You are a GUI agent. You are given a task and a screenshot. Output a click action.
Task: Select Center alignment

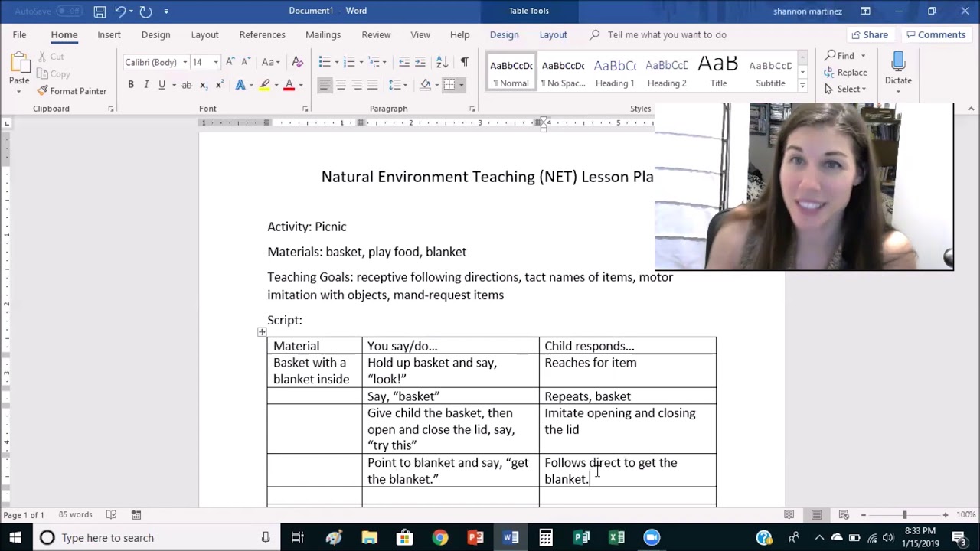pos(341,85)
